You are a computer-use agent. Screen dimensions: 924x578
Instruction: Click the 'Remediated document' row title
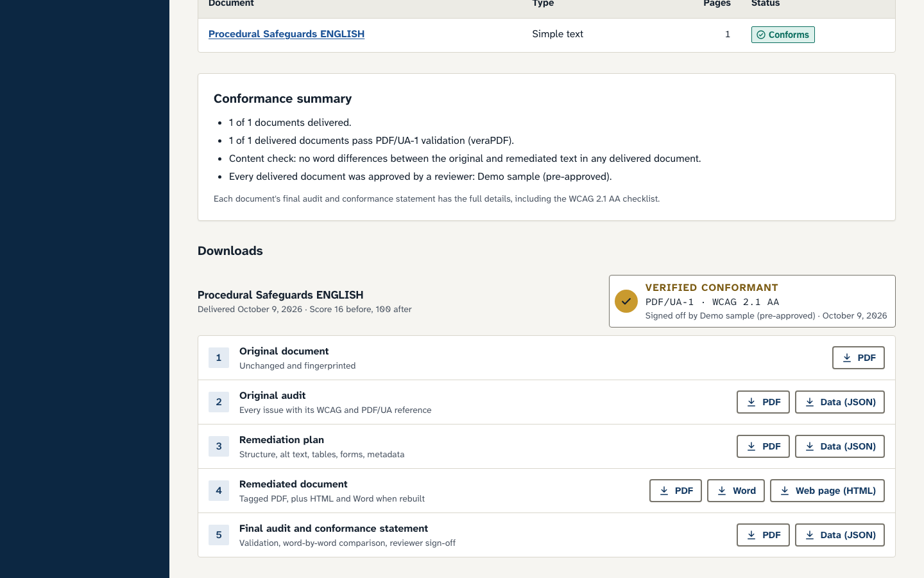tap(293, 484)
